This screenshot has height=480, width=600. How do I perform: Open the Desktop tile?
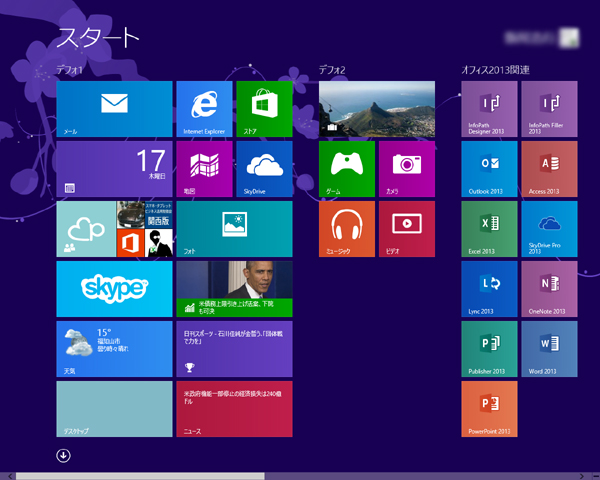coord(114,409)
